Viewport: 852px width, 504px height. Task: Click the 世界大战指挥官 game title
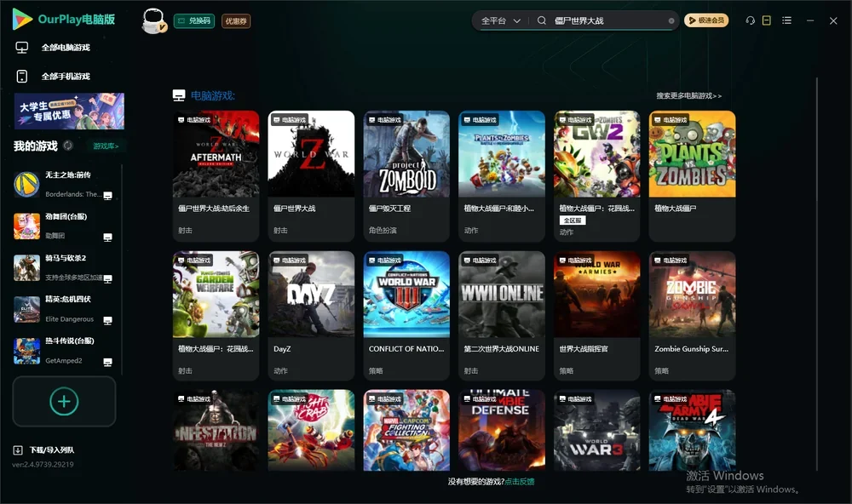584,349
